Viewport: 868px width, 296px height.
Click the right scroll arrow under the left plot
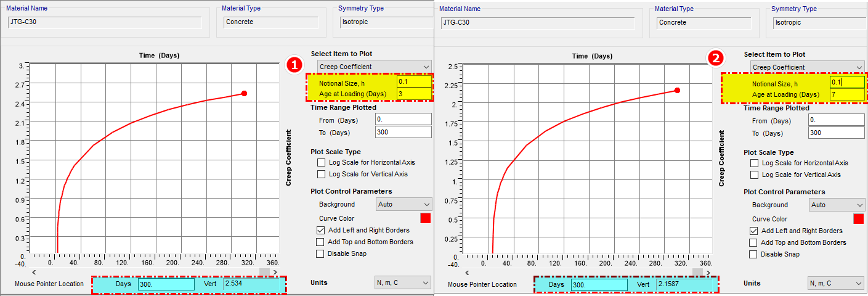pos(277,272)
